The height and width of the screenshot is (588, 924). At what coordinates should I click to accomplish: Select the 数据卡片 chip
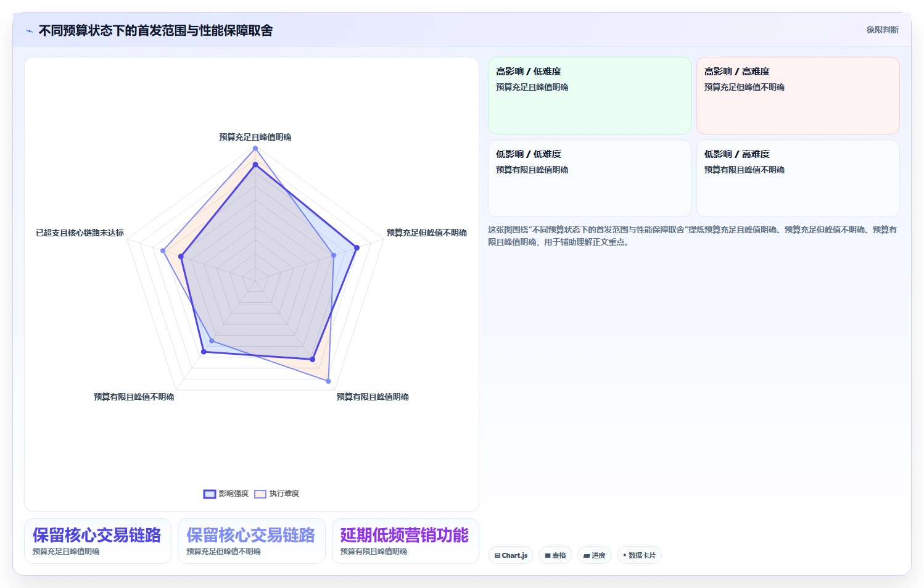[639, 555]
